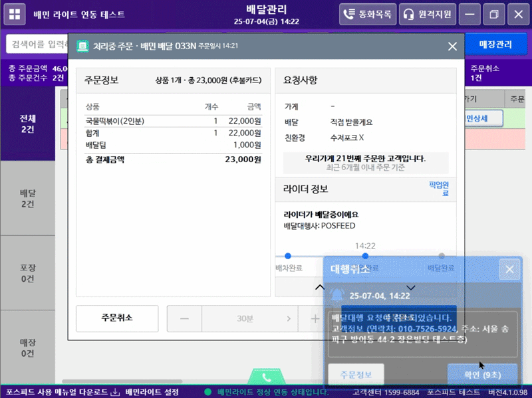The height and width of the screenshot is (398, 532).
Task: Click the 버전4.1.0.98 version text
Action: point(507,392)
